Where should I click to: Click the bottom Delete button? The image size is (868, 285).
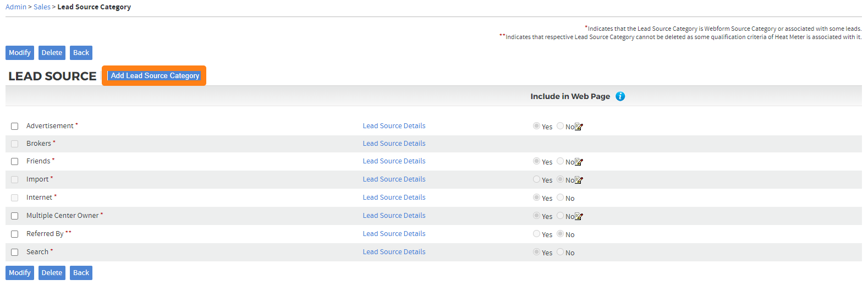pyautogui.click(x=52, y=273)
